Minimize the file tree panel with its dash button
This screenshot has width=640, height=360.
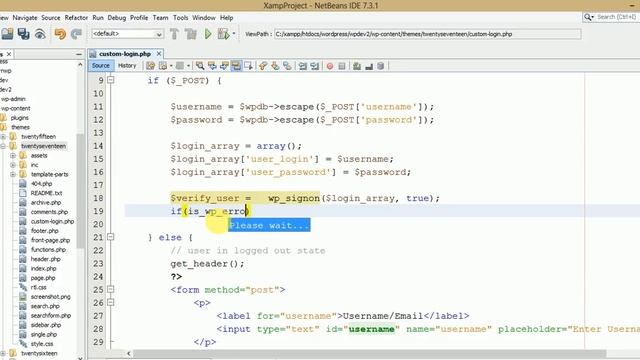pyautogui.click(x=78, y=54)
